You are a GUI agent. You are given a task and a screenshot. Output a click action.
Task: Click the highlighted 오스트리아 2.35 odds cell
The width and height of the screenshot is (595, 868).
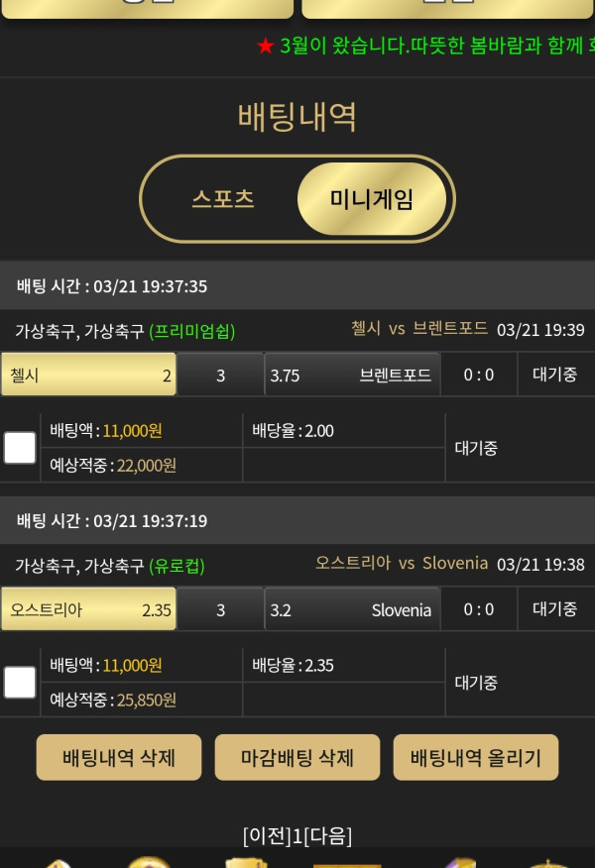pyautogui.click(x=88, y=609)
